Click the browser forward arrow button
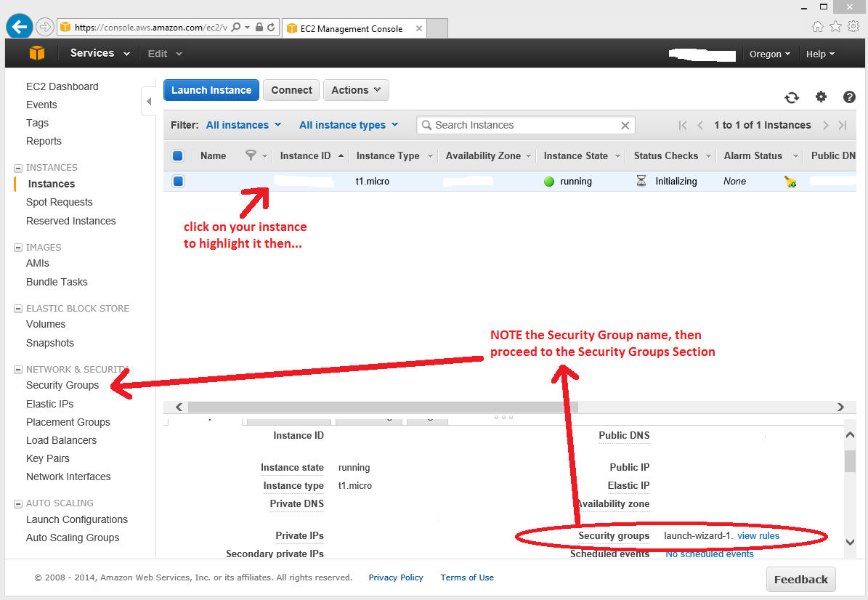 (x=45, y=27)
